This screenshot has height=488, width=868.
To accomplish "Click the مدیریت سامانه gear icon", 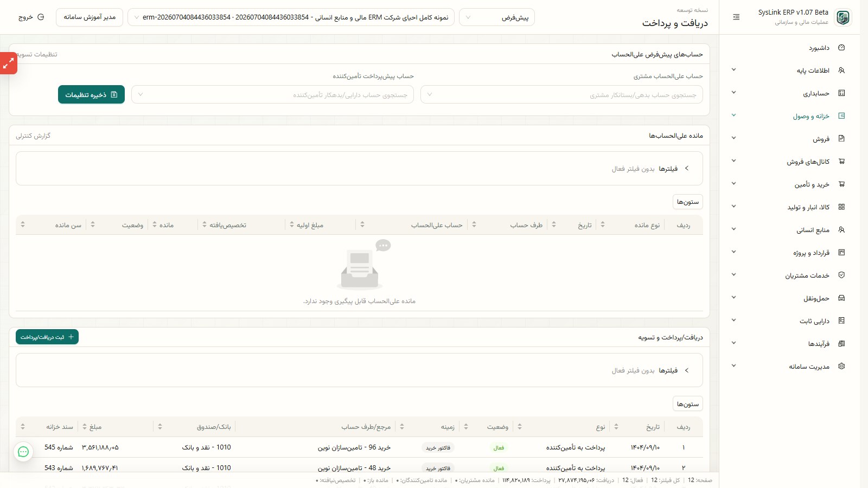I will pos(841,366).
